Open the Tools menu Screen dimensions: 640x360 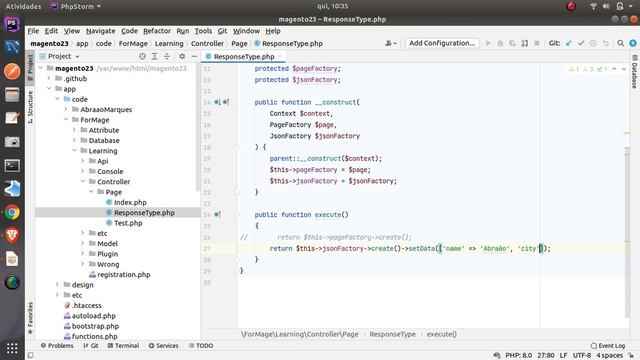point(203,31)
